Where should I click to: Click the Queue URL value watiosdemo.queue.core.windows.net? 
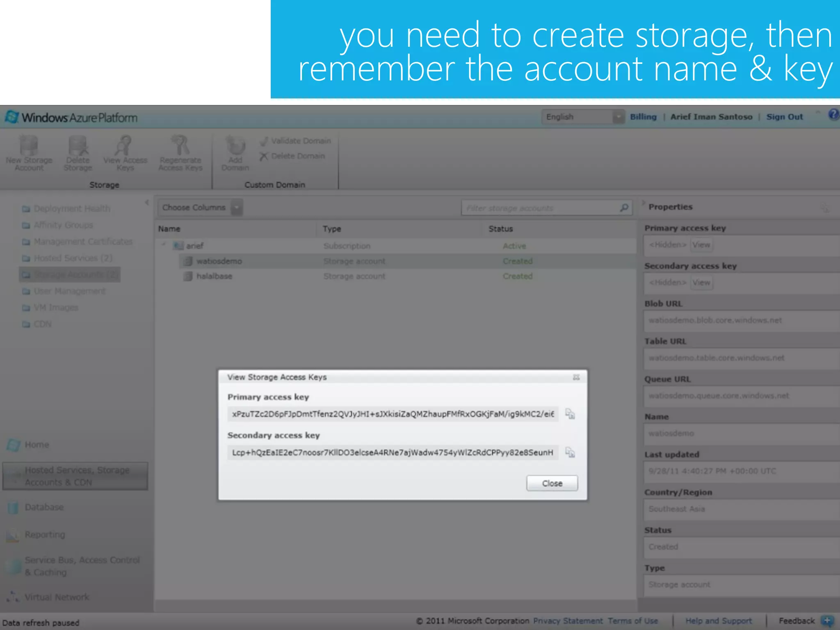click(x=719, y=396)
